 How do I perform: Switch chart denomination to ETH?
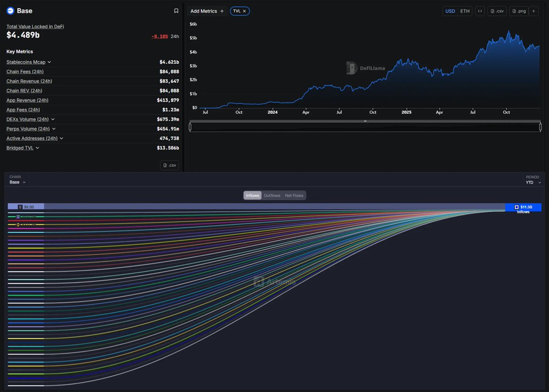coord(465,11)
